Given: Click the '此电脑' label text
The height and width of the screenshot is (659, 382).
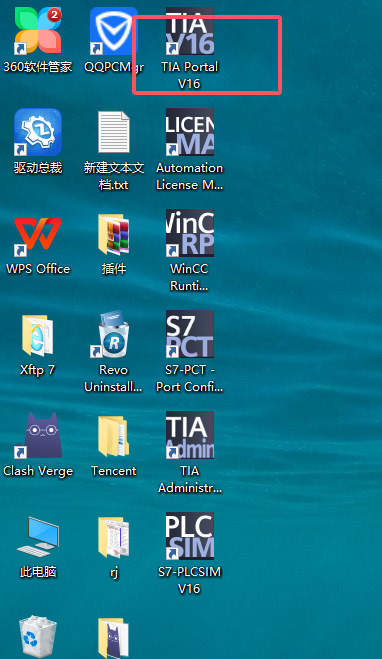Looking at the screenshot, I should point(38,572).
